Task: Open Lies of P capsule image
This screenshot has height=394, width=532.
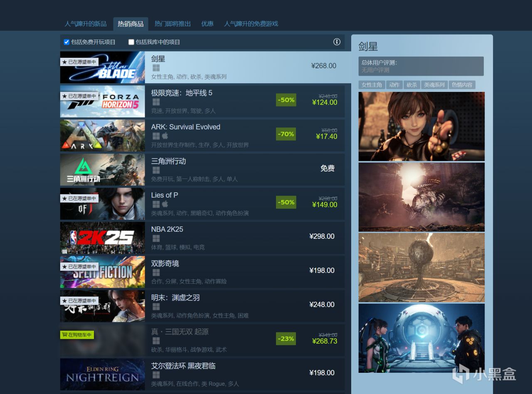Action: coord(103,204)
